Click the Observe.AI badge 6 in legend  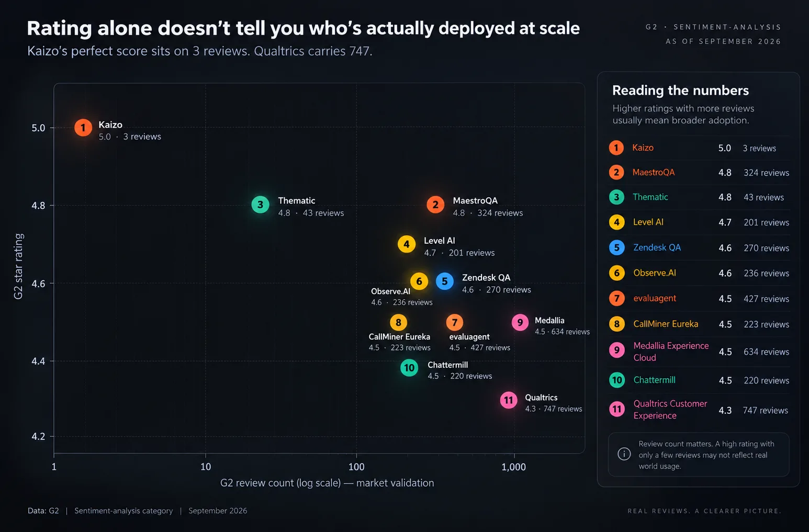616,273
